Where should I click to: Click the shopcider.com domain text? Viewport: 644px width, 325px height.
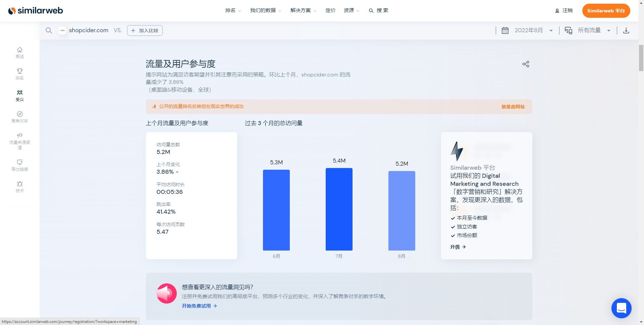tap(89, 31)
